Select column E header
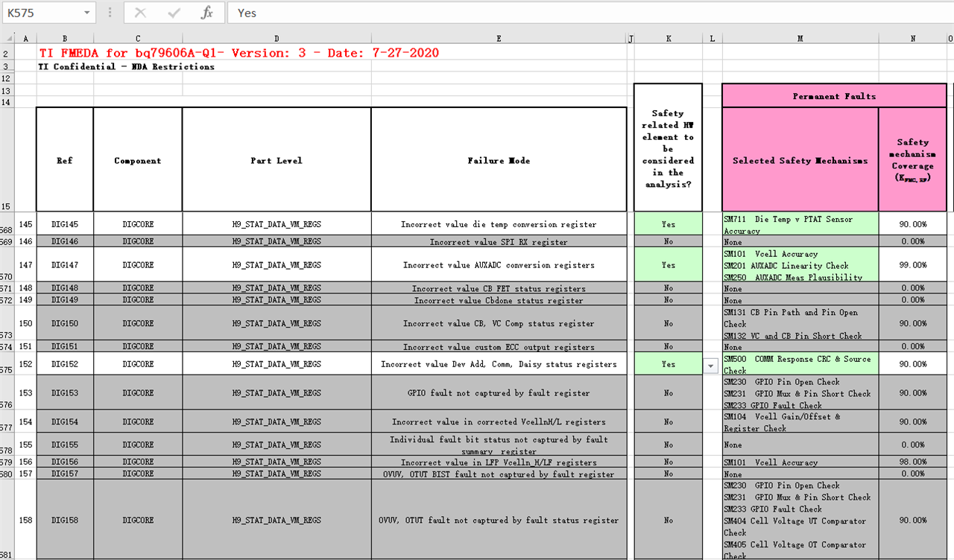The height and width of the screenshot is (560, 954). click(x=499, y=39)
